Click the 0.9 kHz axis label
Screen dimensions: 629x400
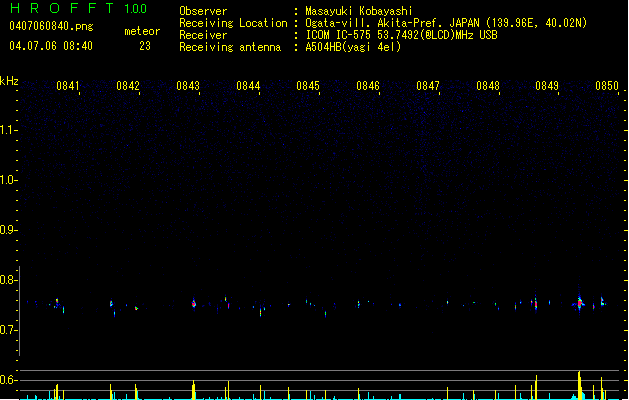(7, 230)
